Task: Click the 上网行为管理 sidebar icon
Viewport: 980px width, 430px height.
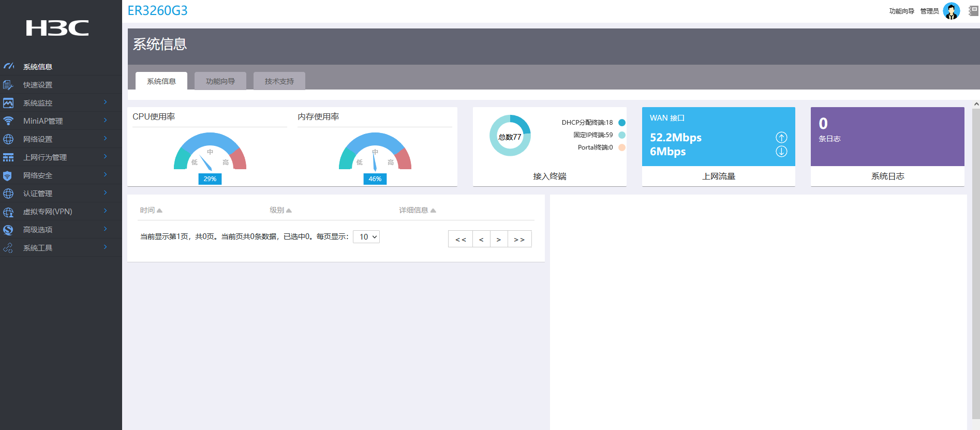Action: click(8, 157)
